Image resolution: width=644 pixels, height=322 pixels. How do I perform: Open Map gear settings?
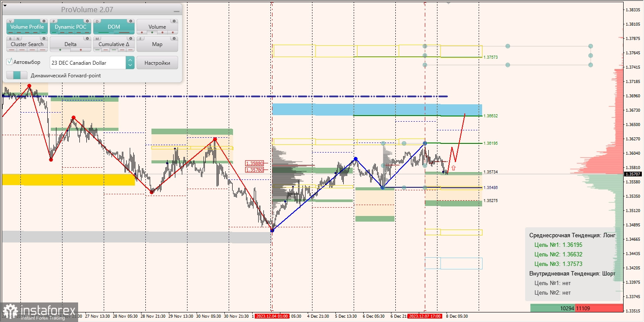[174, 38]
